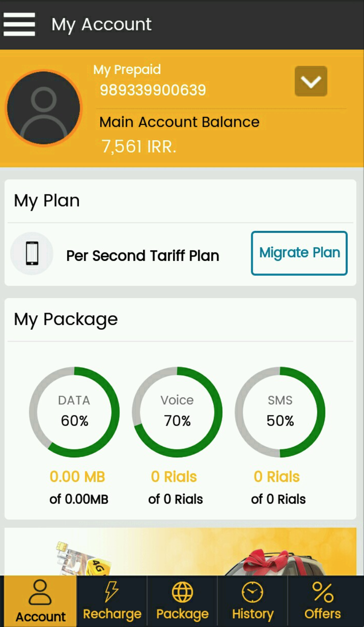364x627 pixels.
Task: Click the phone icon beside tariff plan
Action: tap(32, 254)
